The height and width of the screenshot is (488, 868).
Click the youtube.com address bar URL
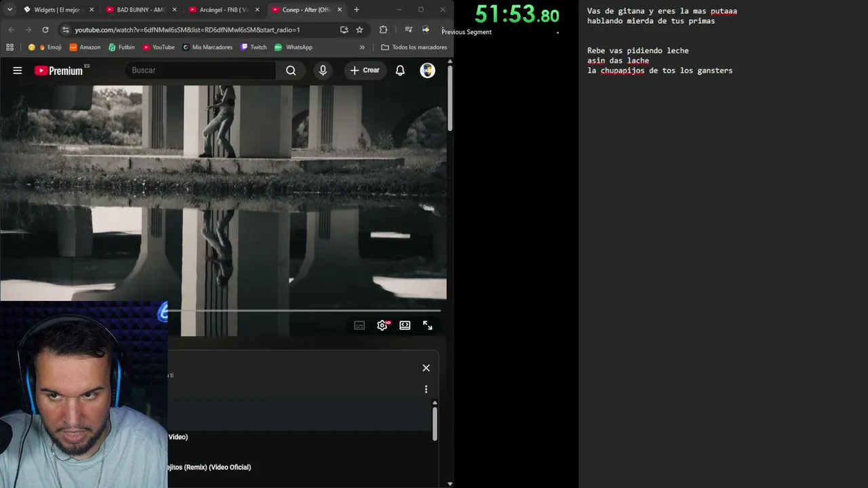point(187,30)
